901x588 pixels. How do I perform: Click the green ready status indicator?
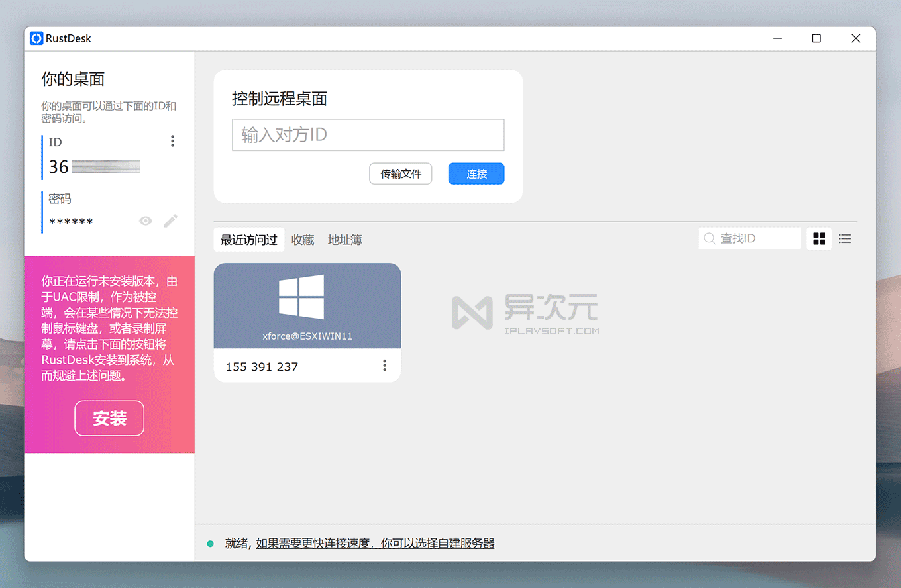click(210, 542)
